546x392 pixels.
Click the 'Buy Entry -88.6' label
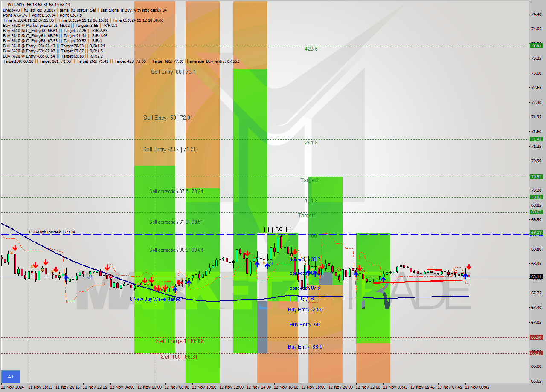click(305, 347)
